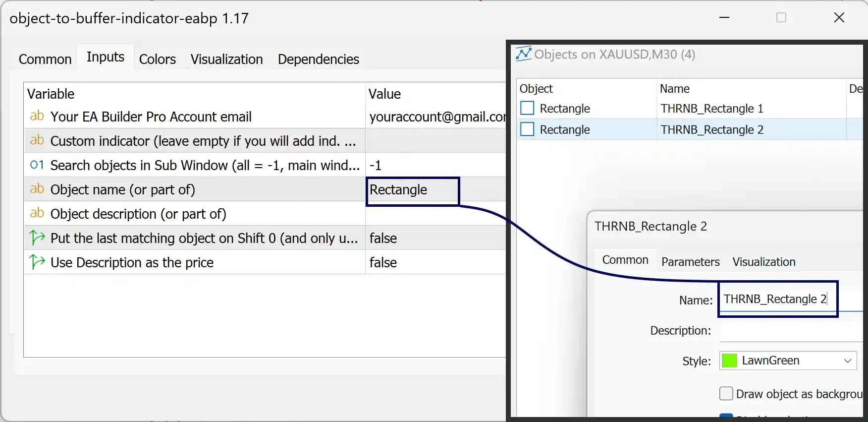Click the -1 value for Search objects
The width and height of the screenshot is (868, 422).
tap(436, 165)
